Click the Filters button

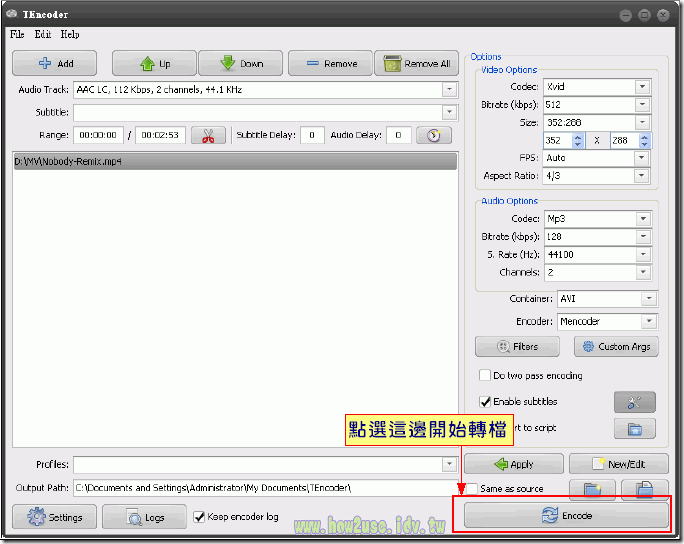[517, 347]
